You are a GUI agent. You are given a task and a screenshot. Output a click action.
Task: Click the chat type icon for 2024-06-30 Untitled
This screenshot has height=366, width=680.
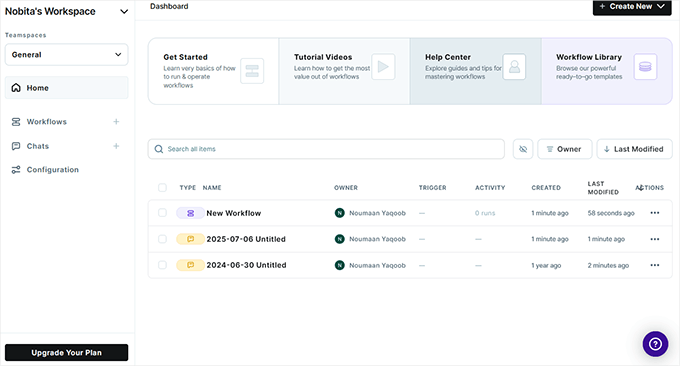click(x=190, y=265)
